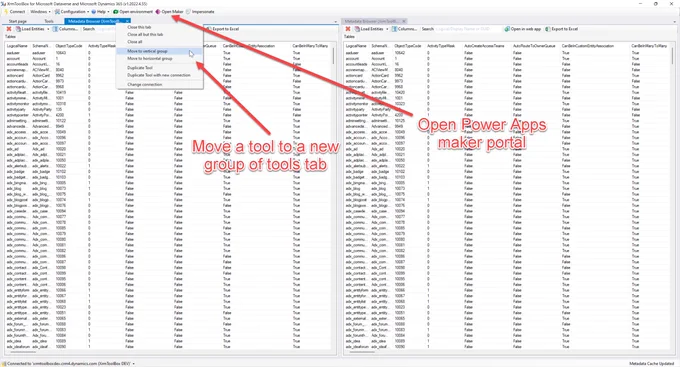The image size is (680, 367).
Task: Sort by ObjectTypeCode column in left pane
Action: [69, 46]
